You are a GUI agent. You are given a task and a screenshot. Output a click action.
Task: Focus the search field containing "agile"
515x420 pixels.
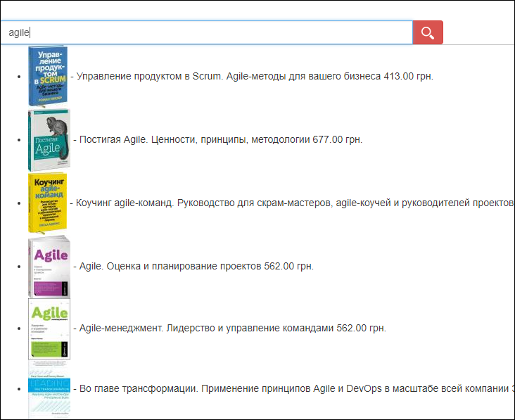206,33
